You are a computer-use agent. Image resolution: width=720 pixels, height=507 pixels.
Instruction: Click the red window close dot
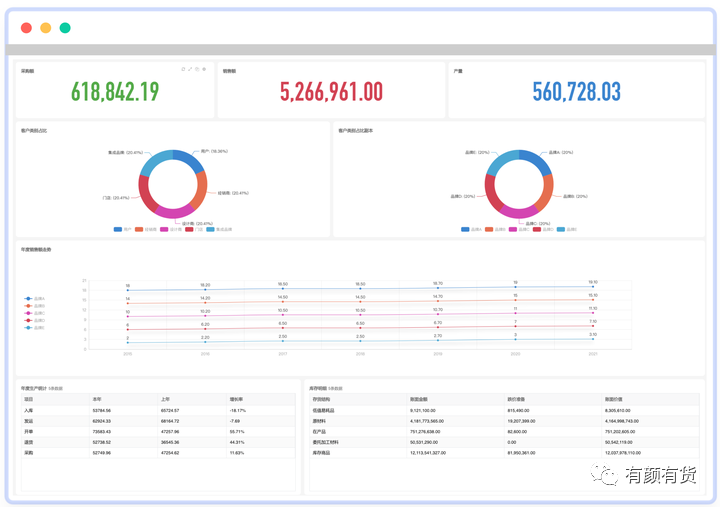(27, 28)
